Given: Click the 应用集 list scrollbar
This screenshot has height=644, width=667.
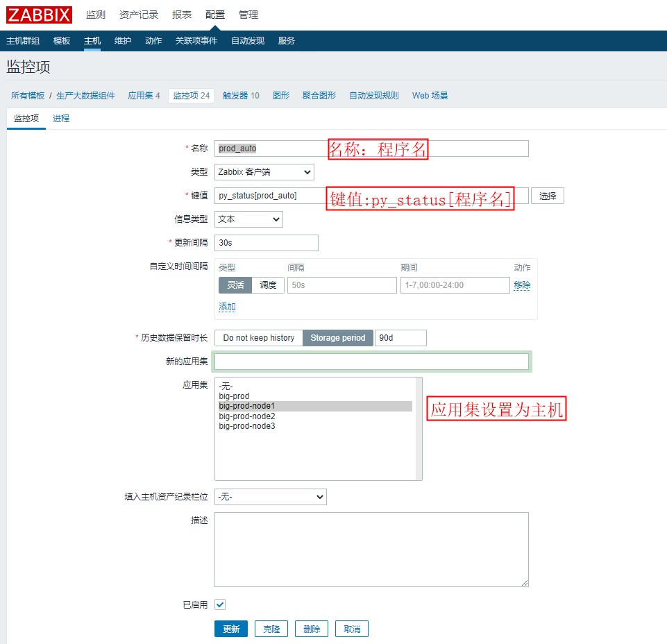Looking at the screenshot, I should pos(419,429).
